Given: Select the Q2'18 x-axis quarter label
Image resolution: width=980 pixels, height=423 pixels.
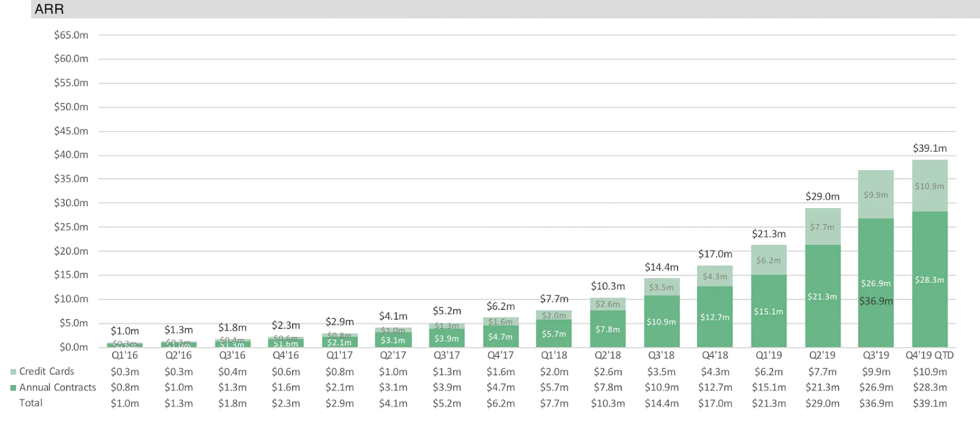Looking at the screenshot, I should [608, 355].
